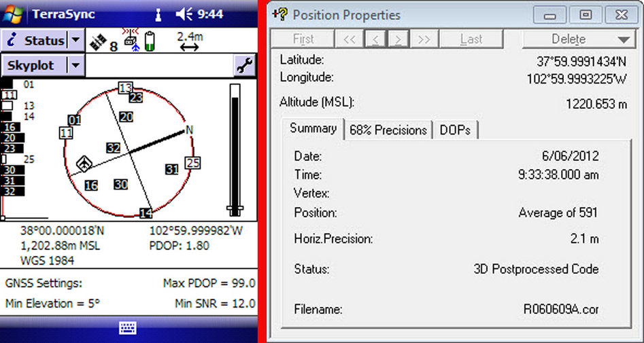Click the Average of 591 position value
The image size is (644, 343).
click(558, 213)
